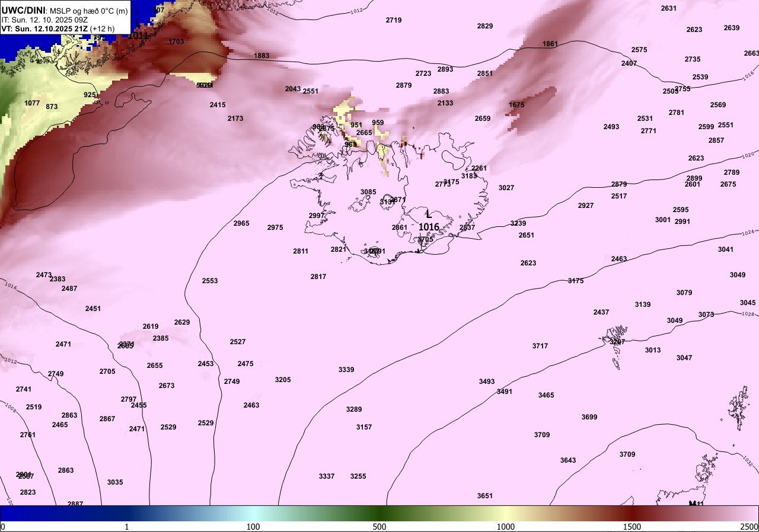Pick the value 1861

[x=550, y=44]
